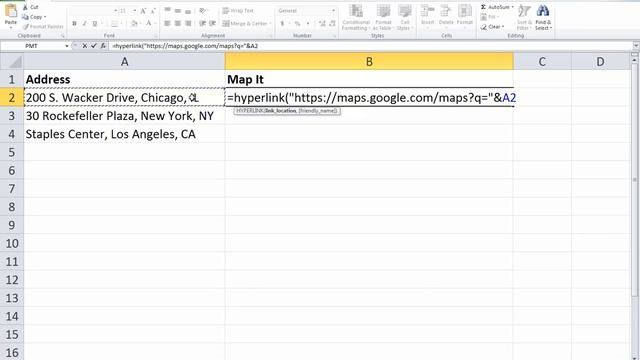The image size is (640, 360).
Task: Apply the fill color bucket
Action: click(134, 24)
